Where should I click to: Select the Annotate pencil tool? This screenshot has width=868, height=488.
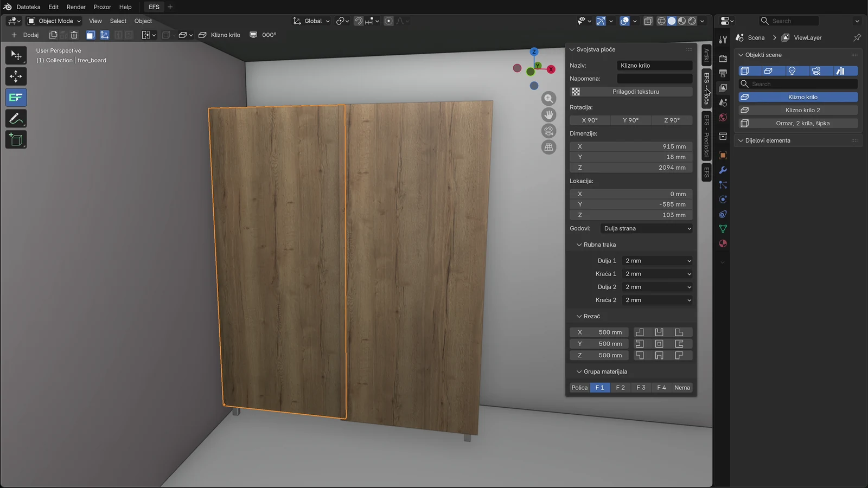point(16,119)
